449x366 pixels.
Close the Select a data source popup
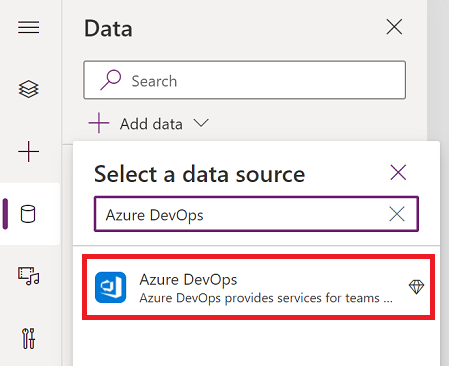click(x=398, y=172)
